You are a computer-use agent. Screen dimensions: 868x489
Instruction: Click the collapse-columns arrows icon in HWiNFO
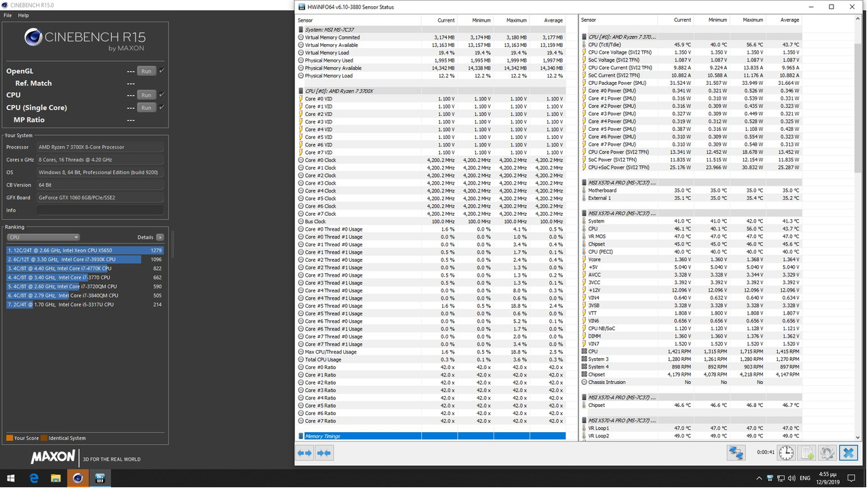324,453
